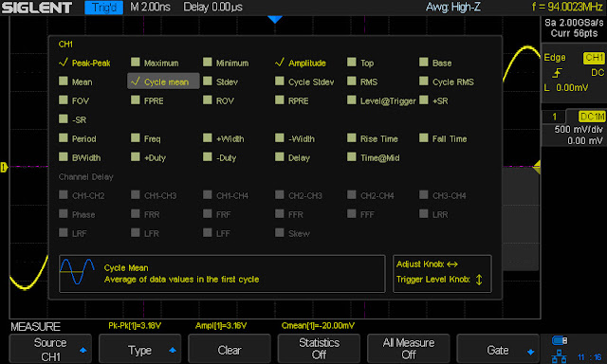The height and width of the screenshot is (364, 607).
Task: Click the Ampl[1]=3.16V result
Action: pyautogui.click(x=221, y=326)
